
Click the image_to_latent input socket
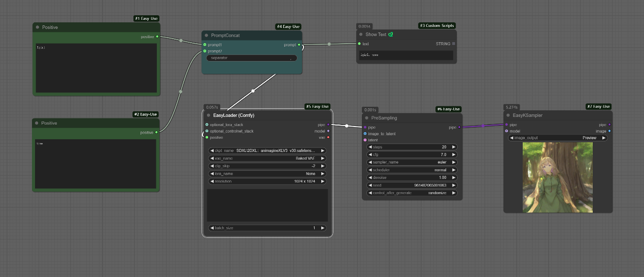coord(365,134)
